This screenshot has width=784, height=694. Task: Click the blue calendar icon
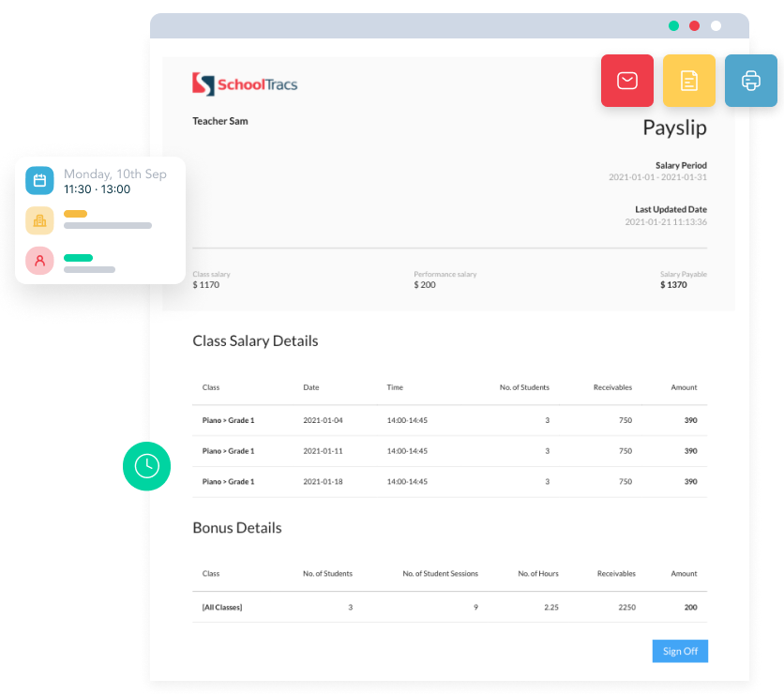tap(39, 181)
